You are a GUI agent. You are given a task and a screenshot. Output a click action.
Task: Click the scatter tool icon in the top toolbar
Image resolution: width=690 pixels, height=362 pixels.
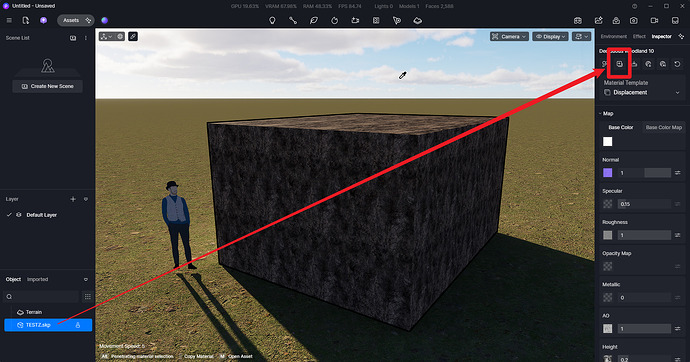click(x=355, y=20)
